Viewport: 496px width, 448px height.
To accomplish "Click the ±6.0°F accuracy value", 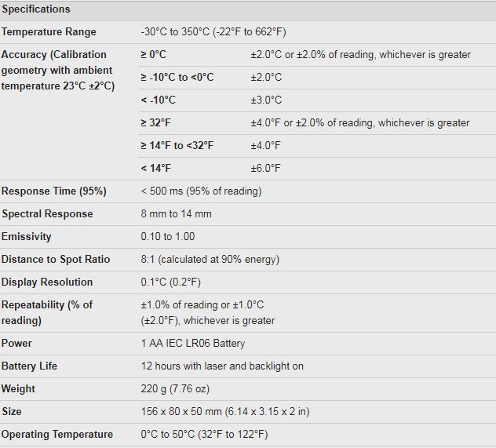I will click(x=265, y=168).
